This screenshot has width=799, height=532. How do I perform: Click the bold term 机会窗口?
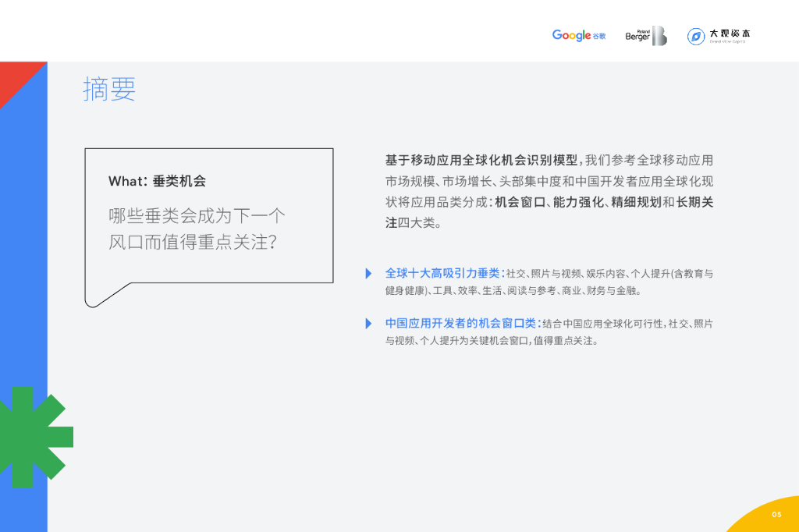coord(520,202)
